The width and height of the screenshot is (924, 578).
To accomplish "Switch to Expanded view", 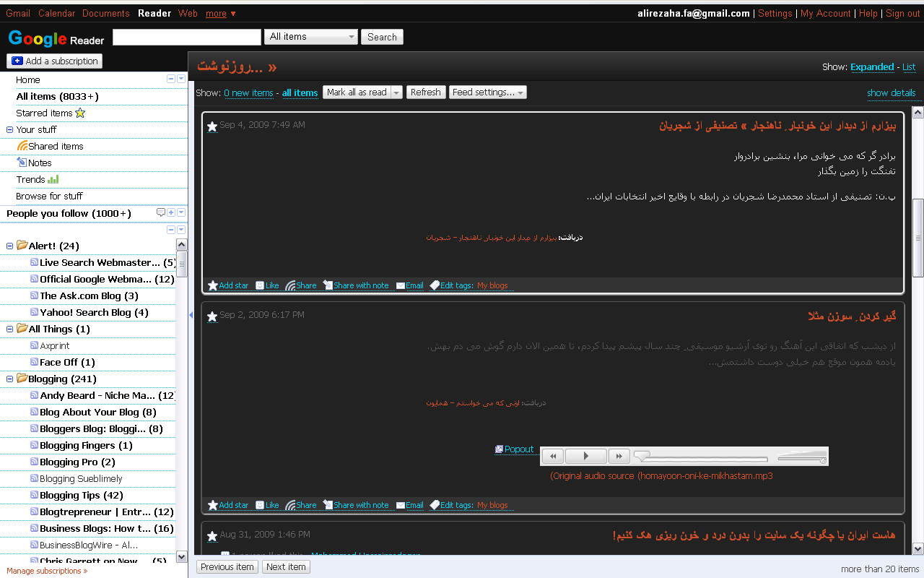I will 872,67.
